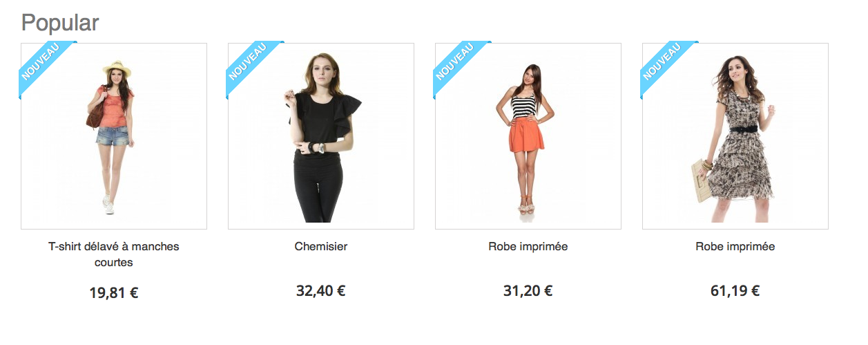Open the T-shirt délavé à manches courtes link
868x345 pixels.
point(114,254)
